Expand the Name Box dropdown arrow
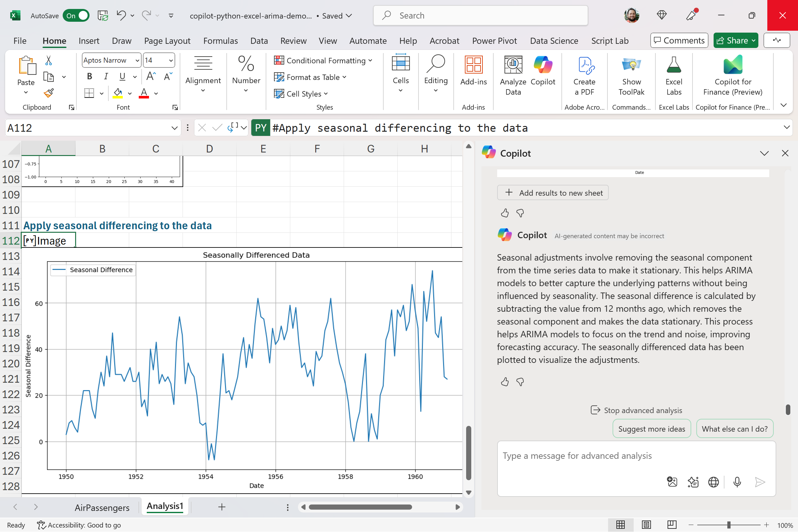Screen dimensions: 798x532 (x=174, y=128)
